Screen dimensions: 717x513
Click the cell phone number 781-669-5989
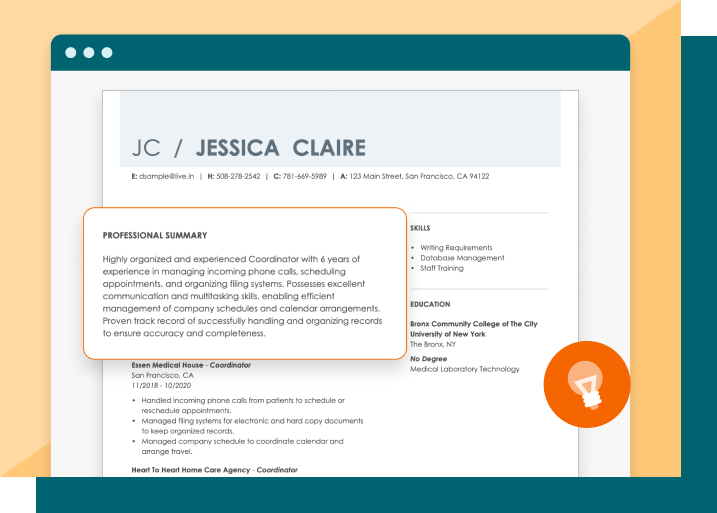click(x=305, y=176)
